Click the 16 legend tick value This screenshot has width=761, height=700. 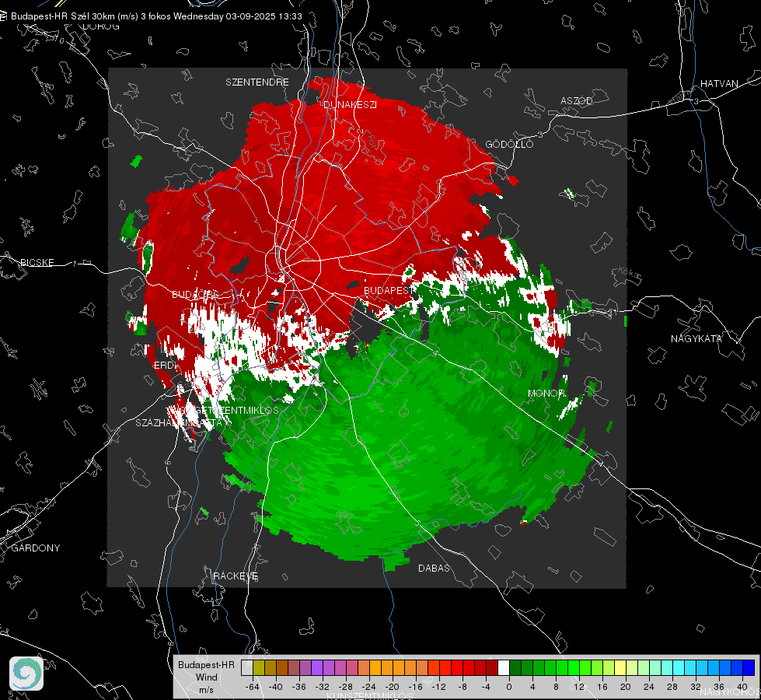[602, 687]
